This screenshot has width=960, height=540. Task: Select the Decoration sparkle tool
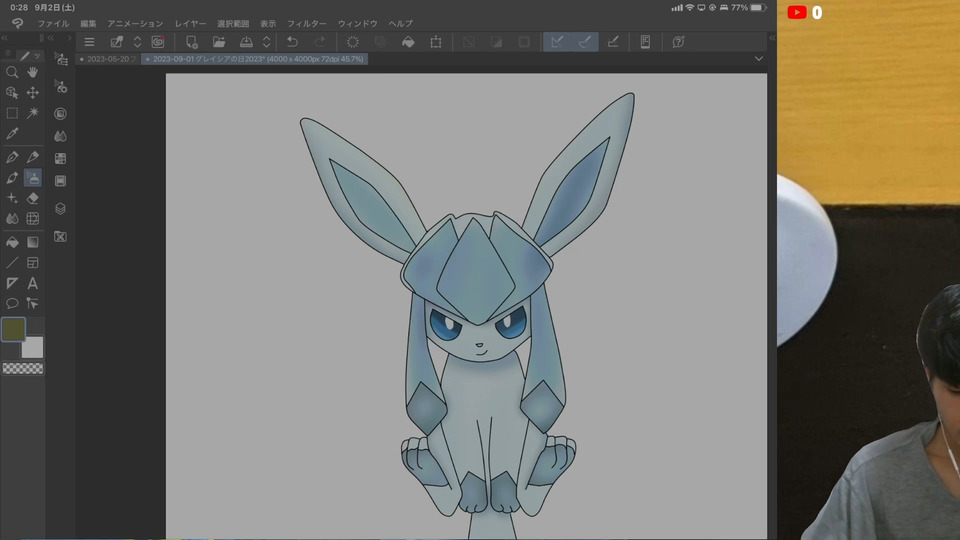click(12, 198)
